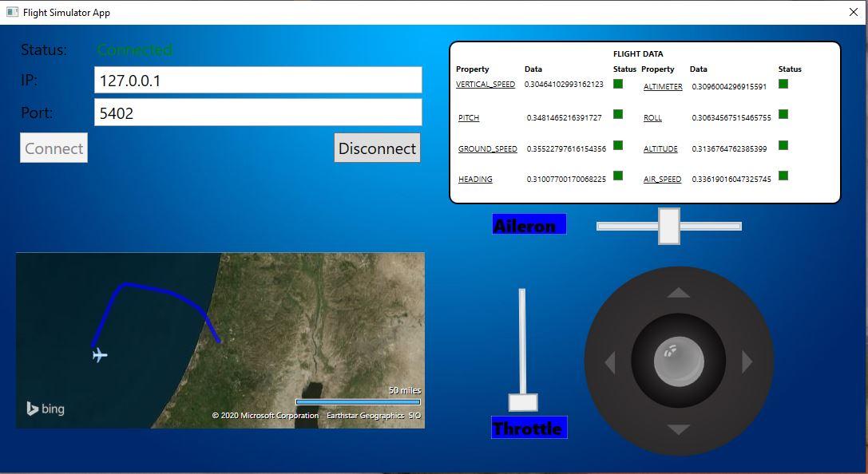Click the green AIR_SPEED status square
The width and height of the screenshot is (868, 474).
(783, 176)
